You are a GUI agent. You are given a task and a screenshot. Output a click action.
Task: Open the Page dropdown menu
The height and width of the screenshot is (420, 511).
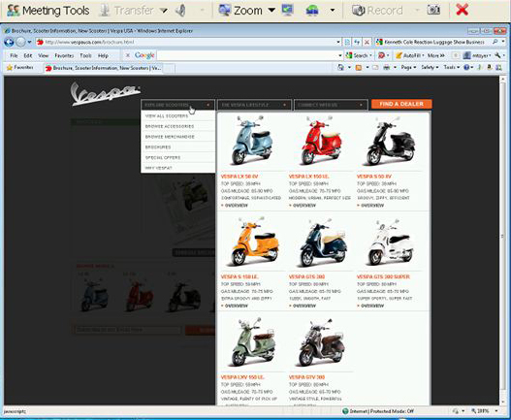point(408,68)
